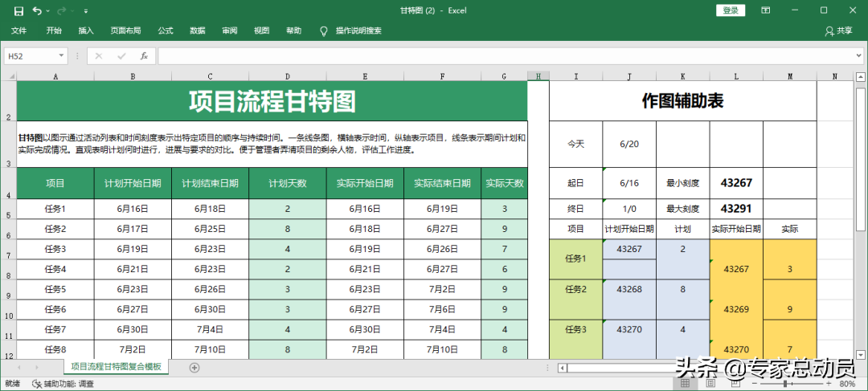Image resolution: width=868 pixels, height=391 pixels.
Task: Switch to the 插入 ribbon tab
Action: [x=86, y=31]
